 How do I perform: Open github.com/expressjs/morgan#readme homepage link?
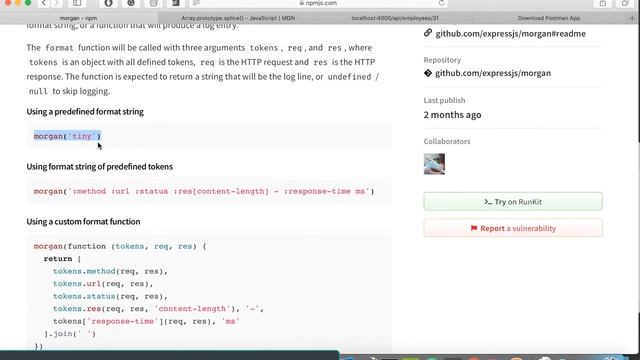[510, 33]
